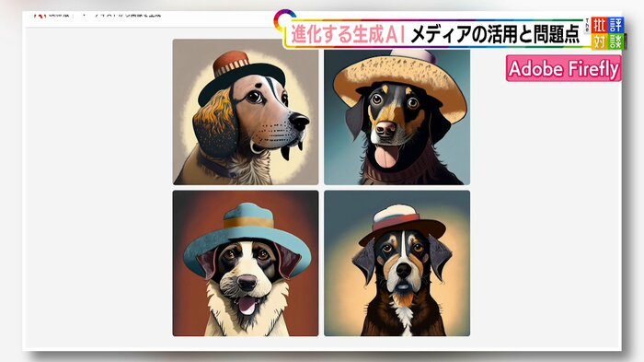Open the dog with red-banded white hat image
Viewport: 644px width, 362px height.
397,263
